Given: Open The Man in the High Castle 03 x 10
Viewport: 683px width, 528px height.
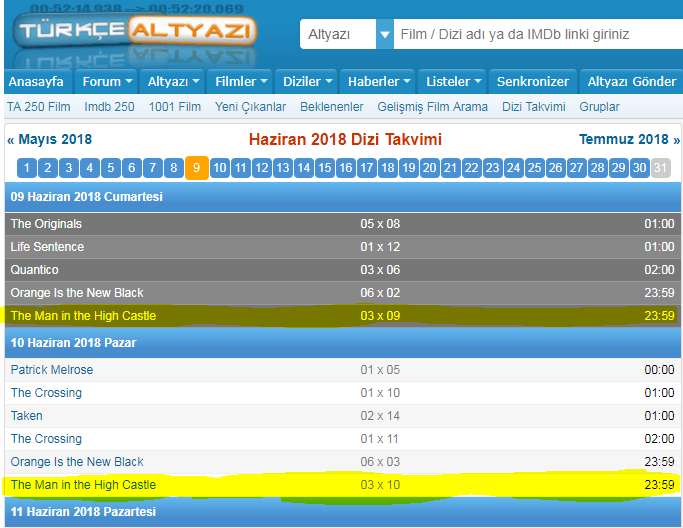Looking at the screenshot, I should pos(343,485).
